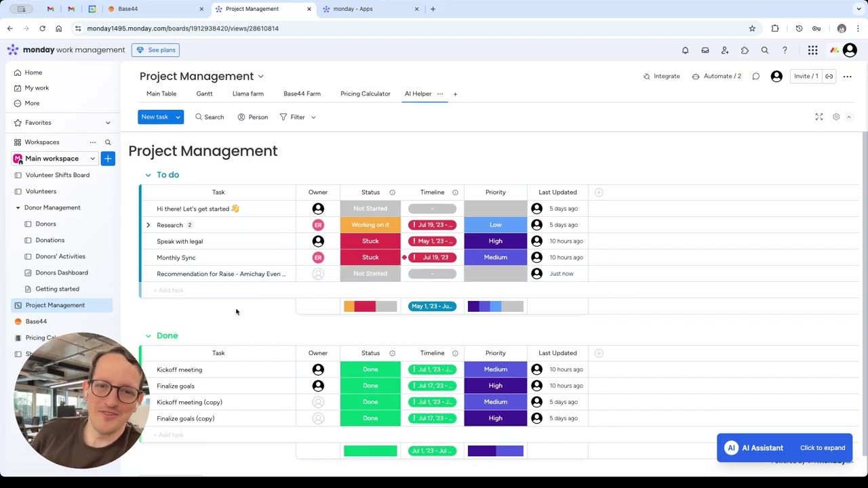868x488 pixels.
Task: Switch to the Pricing Calculator tab
Action: tap(366, 94)
